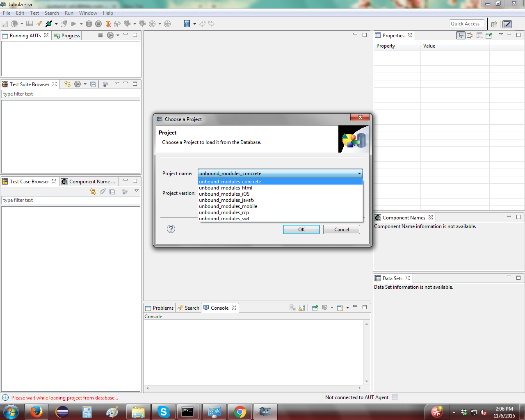Image resolution: width=525 pixels, height=420 pixels.
Task: Click the redo arrow in the toolbar
Action: (x=211, y=24)
